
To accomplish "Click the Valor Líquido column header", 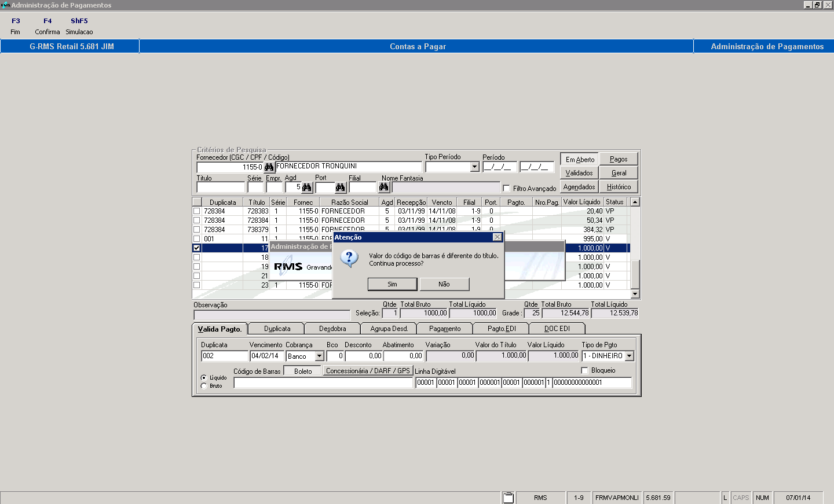I will [x=582, y=202].
